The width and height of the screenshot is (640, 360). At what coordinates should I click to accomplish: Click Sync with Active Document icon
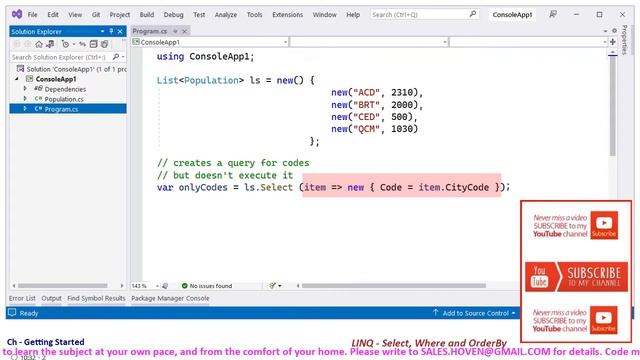82,44
